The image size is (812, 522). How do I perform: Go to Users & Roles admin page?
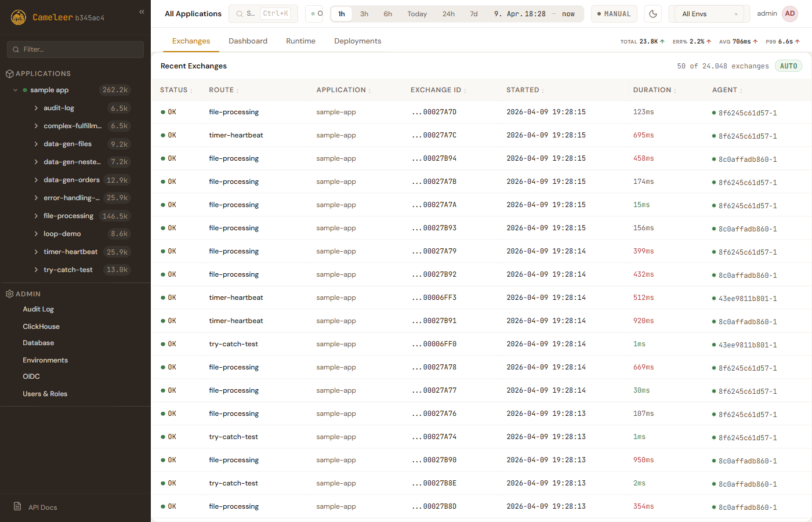(45, 394)
